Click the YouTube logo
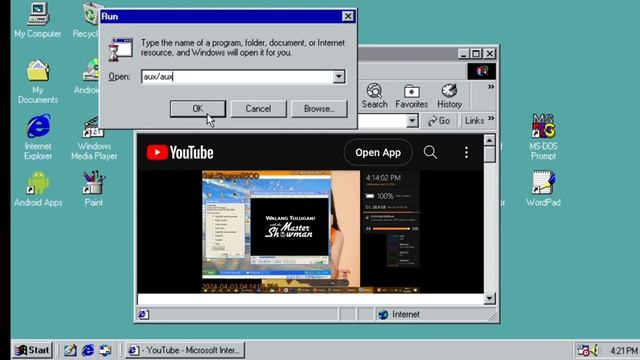The image size is (640, 360). click(180, 153)
